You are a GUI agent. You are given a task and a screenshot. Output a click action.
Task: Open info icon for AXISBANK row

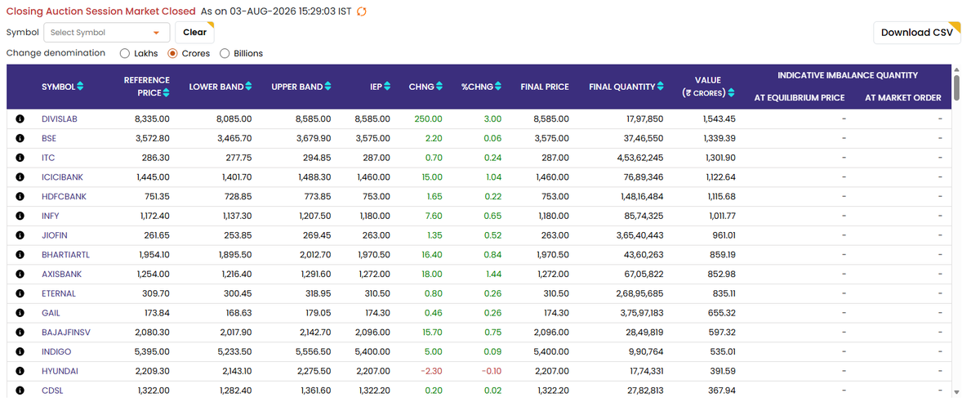20,275
